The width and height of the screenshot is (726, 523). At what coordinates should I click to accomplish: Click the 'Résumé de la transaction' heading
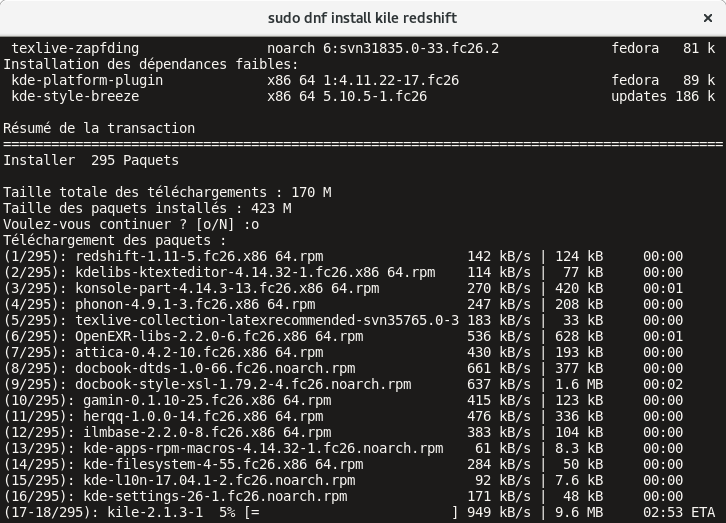pos(99,128)
